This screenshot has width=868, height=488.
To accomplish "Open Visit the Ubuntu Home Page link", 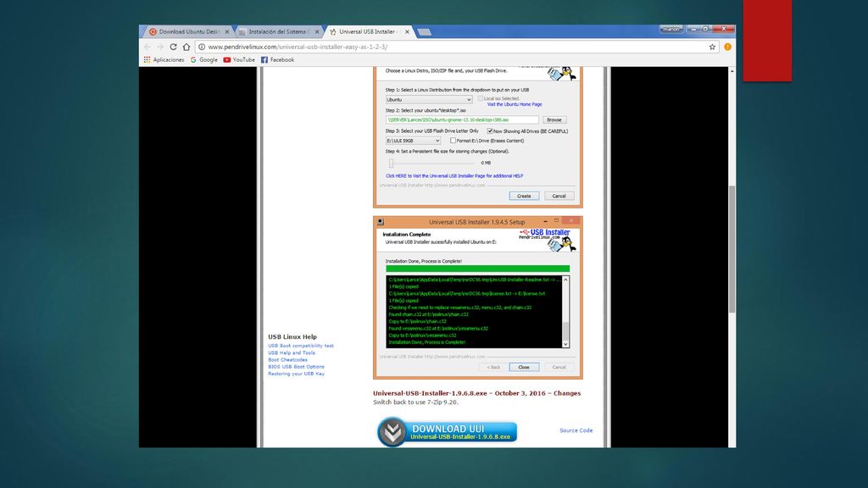I will click(x=515, y=104).
